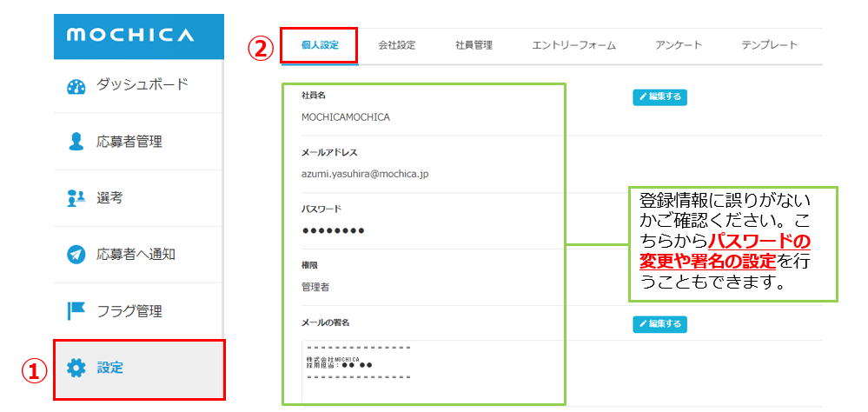The image size is (868, 412).
Task: Click the selection people icon
Action: (x=76, y=198)
